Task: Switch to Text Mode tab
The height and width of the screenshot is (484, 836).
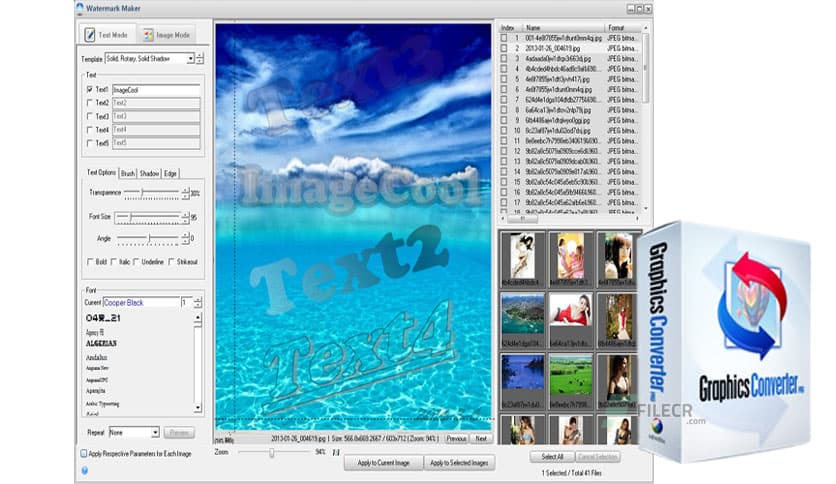Action: pyautogui.click(x=107, y=35)
